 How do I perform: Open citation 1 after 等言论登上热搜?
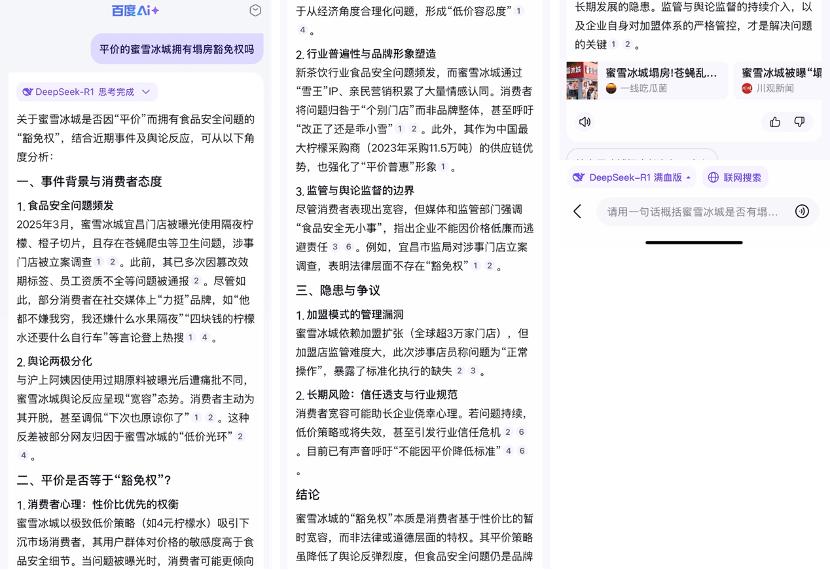tap(191, 337)
